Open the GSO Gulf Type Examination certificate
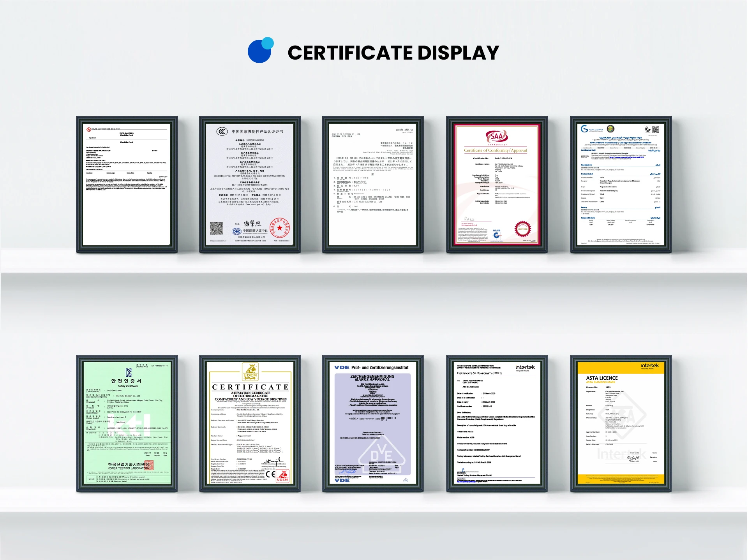 click(x=621, y=185)
